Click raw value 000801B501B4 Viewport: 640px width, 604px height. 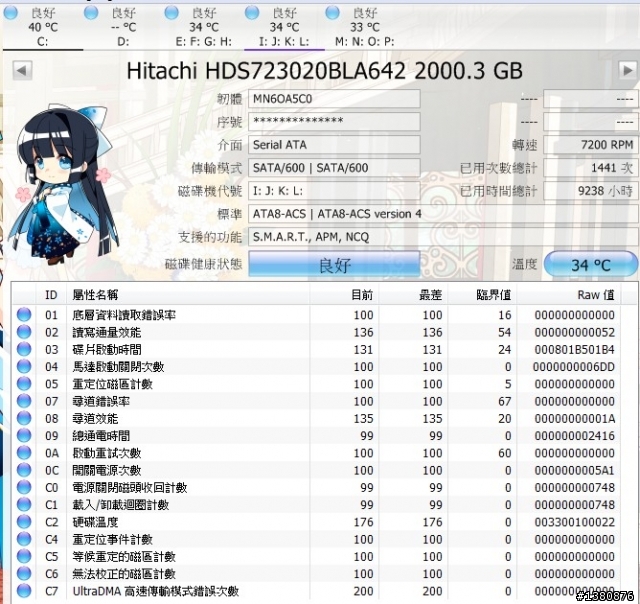click(x=574, y=350)
